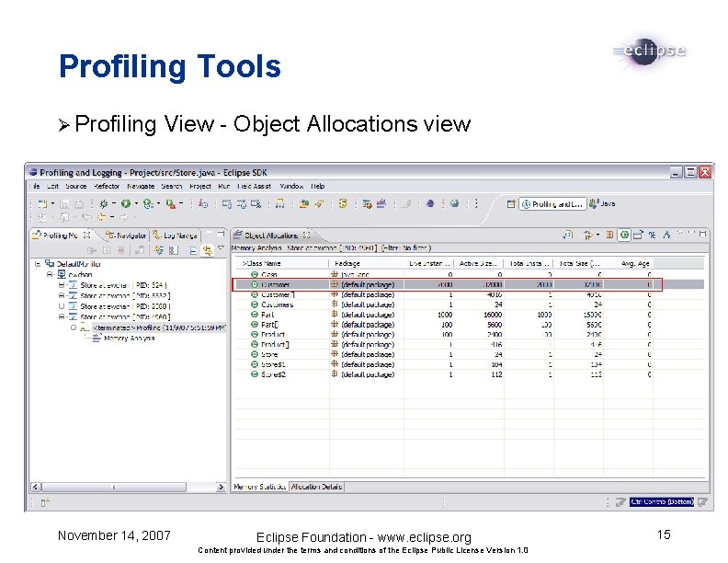Open the Profile dropdown arrow
The height and width of the screenshot is (563, 728).
click(x=158, y=203)
